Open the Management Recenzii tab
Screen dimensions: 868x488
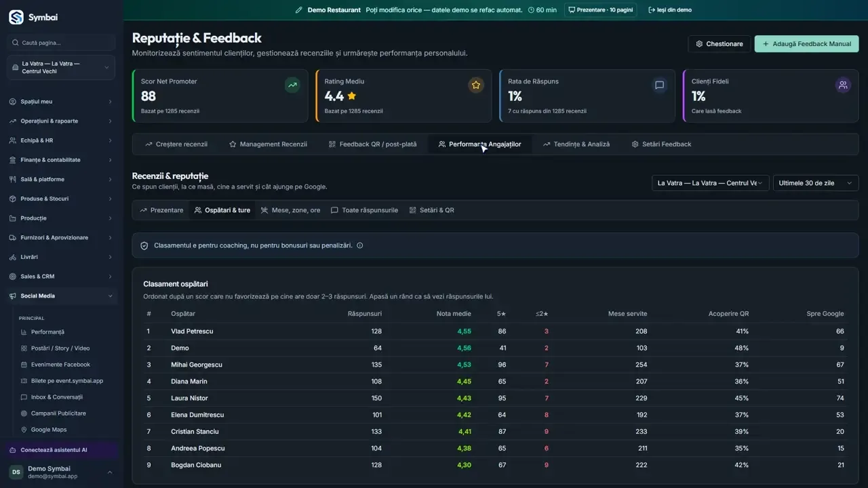[x=268, y=144]
